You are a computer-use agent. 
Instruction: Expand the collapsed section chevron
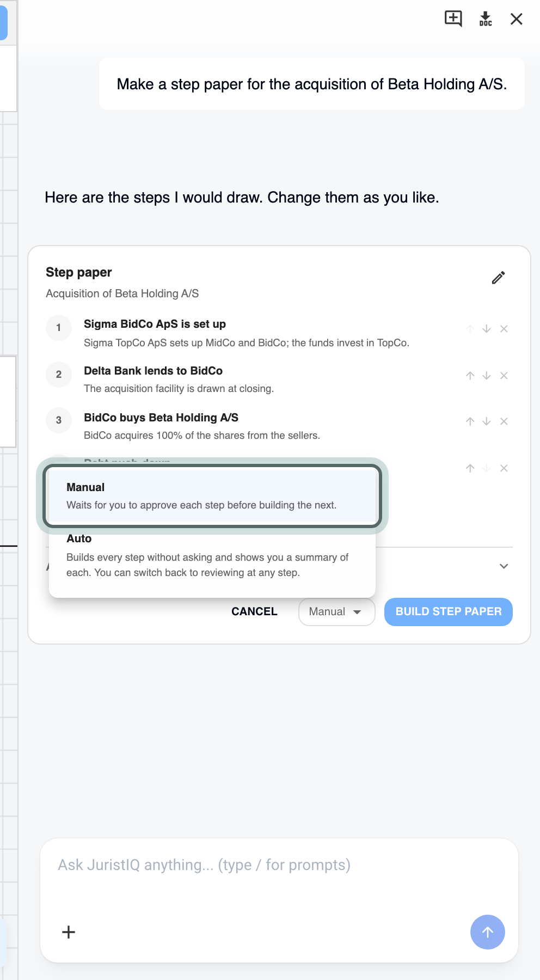tap(504, 566)
